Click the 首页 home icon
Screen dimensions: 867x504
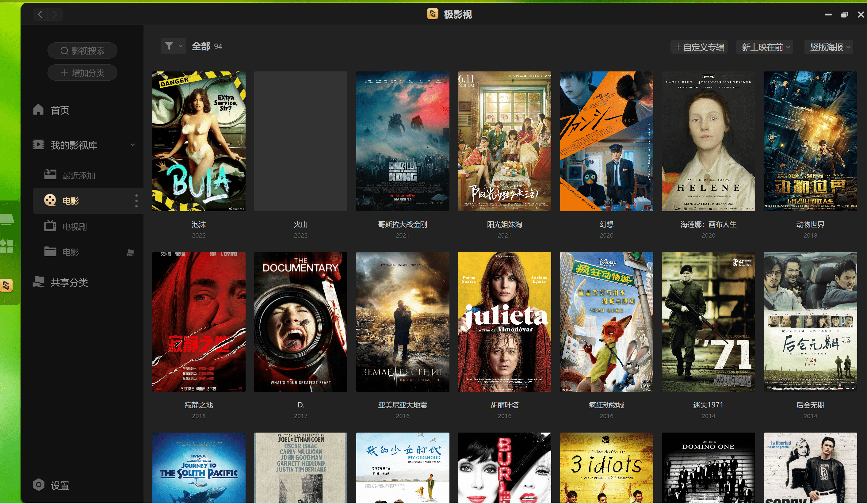(38, 110)
